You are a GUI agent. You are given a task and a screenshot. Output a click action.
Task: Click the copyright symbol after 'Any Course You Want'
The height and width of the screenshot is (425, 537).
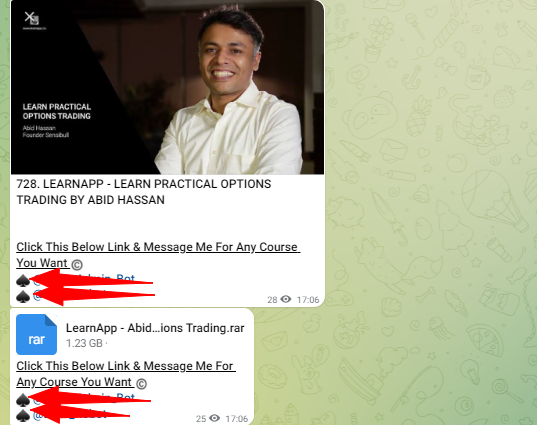[x=141, y=384]
